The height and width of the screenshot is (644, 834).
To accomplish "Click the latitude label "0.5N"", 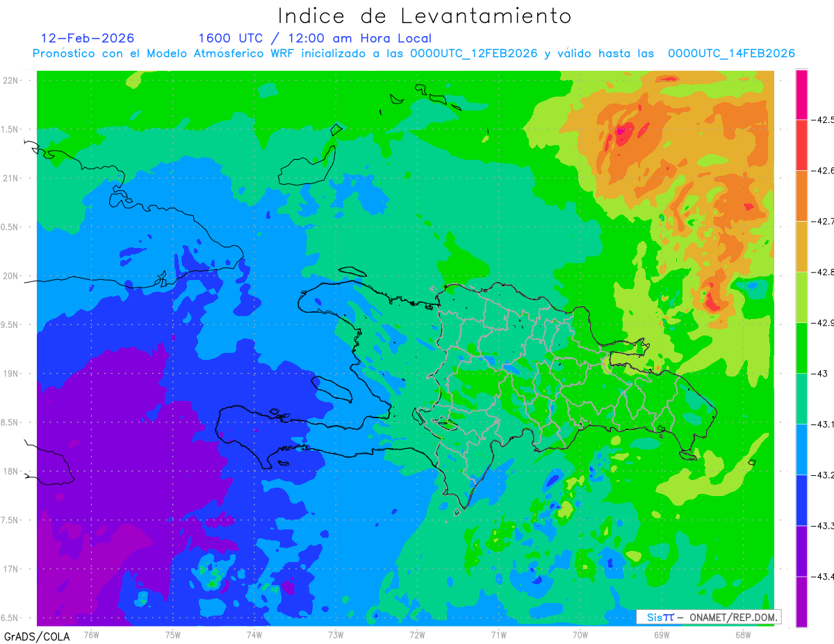I will 10,227.
